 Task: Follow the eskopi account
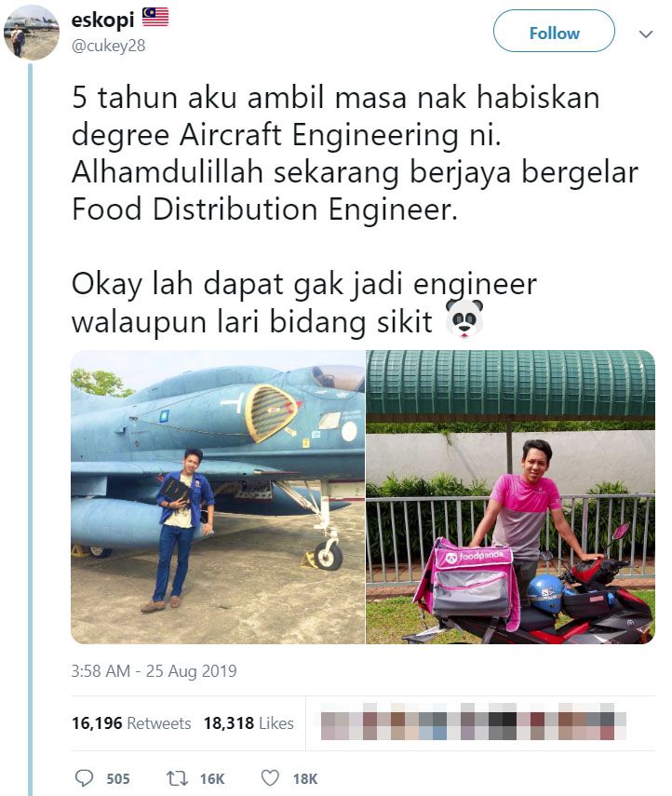click(554, 31)
